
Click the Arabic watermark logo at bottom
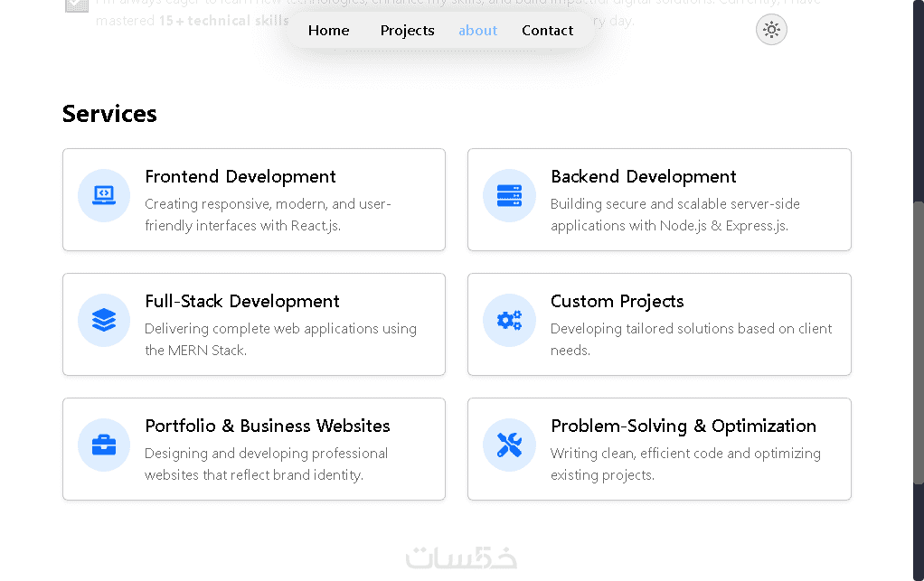(x=462, y=558)
